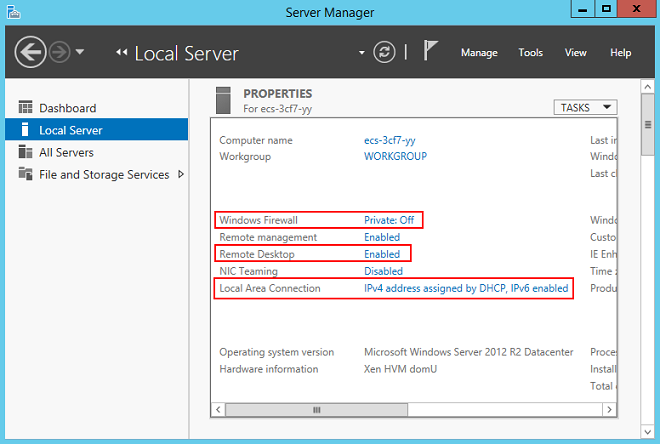Click the Hardware information label
The height and width of the screenshot is (444, 660).
[269, 369]
